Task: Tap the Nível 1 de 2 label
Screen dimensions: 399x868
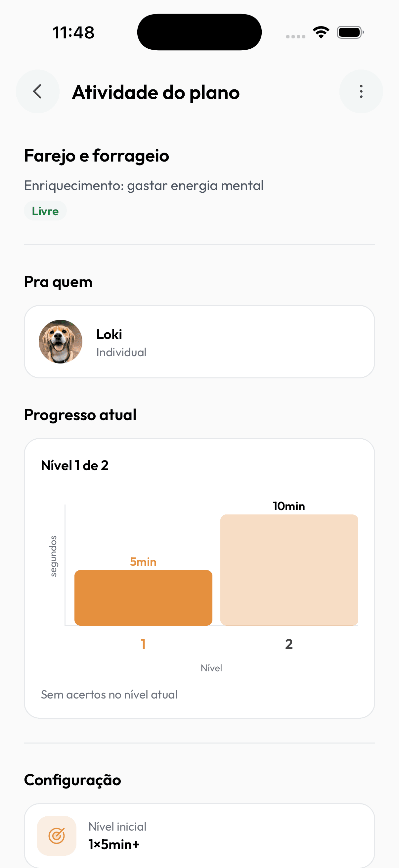Action: pyautogui.click(x=75, y=465)
